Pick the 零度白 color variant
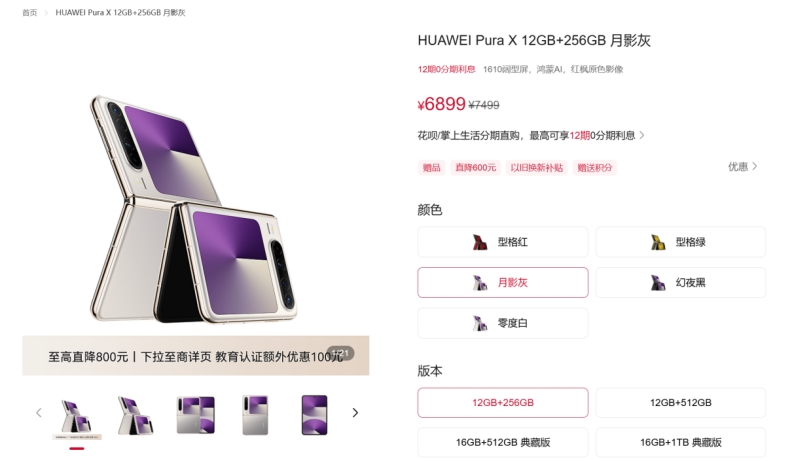Viewport: 792px width, 461px height. pos(503,323)
